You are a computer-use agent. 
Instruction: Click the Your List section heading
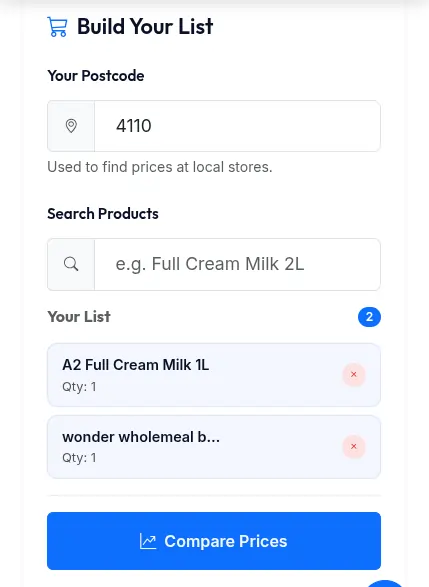79,317
